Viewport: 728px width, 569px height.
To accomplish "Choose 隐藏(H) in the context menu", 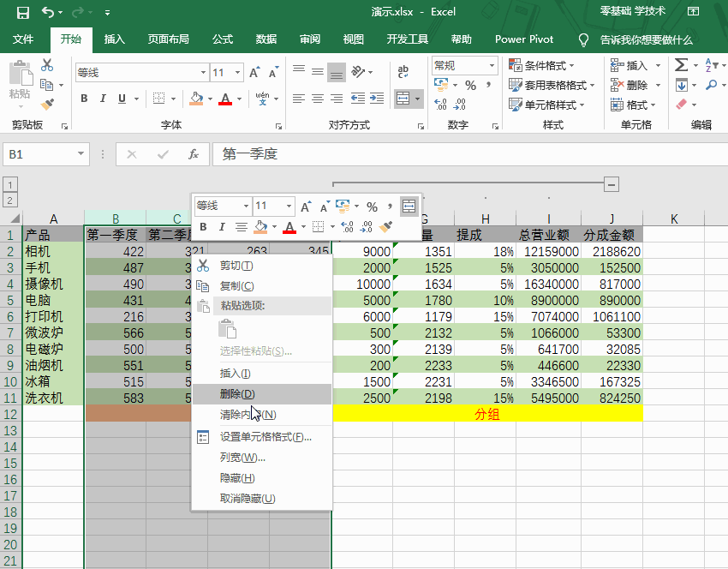I will point(262,478).
